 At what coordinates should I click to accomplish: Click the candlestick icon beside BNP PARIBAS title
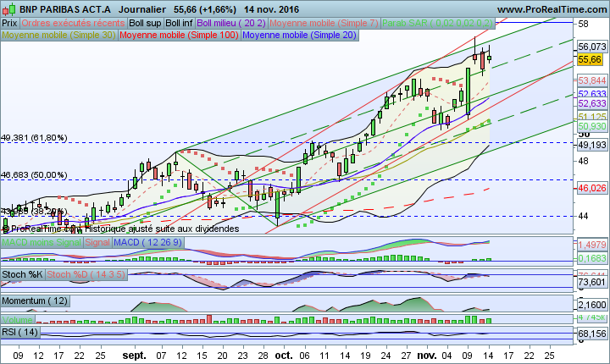click(8, 9)
